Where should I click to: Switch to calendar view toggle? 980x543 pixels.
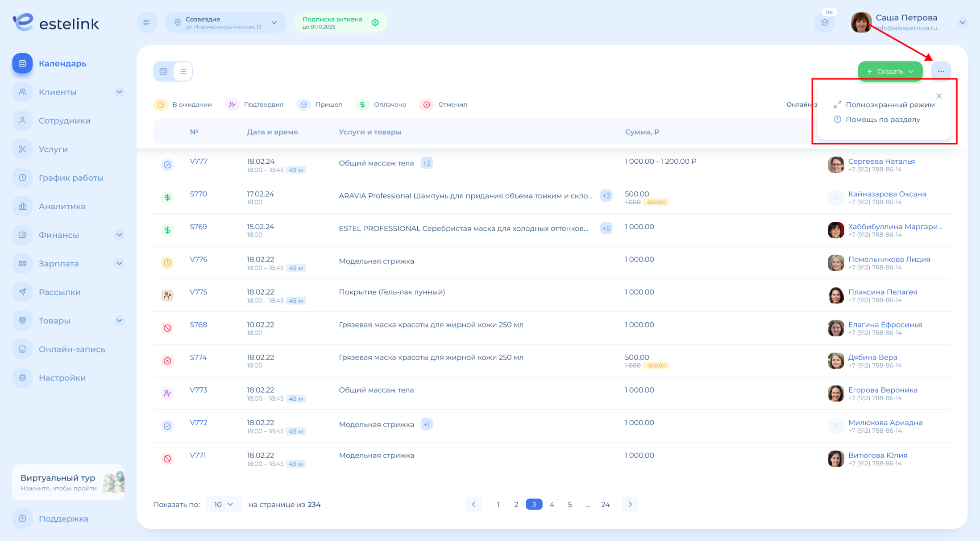(163, 71)
